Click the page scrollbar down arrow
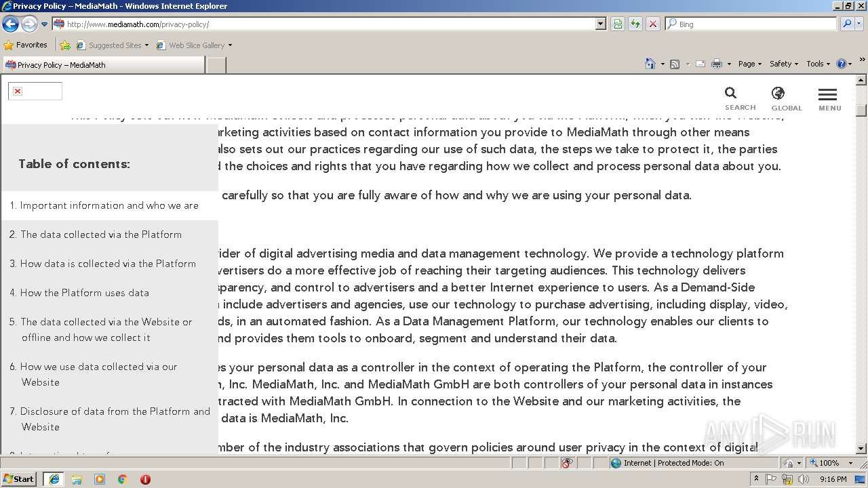This screenshot has height=488, width=868. click(861, 448)
